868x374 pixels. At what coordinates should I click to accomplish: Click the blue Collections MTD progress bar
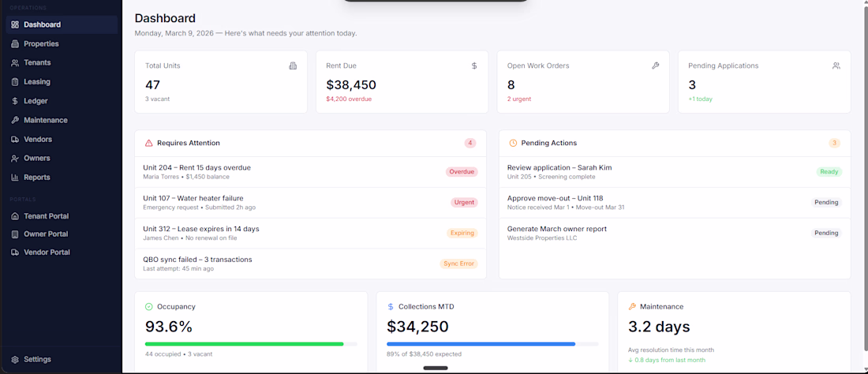point(481,344)
